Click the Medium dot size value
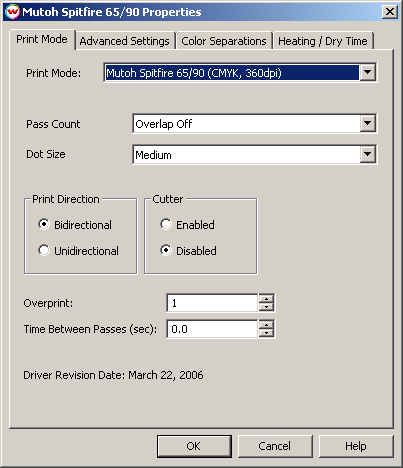The image size is (403, 468). [247, 155]
